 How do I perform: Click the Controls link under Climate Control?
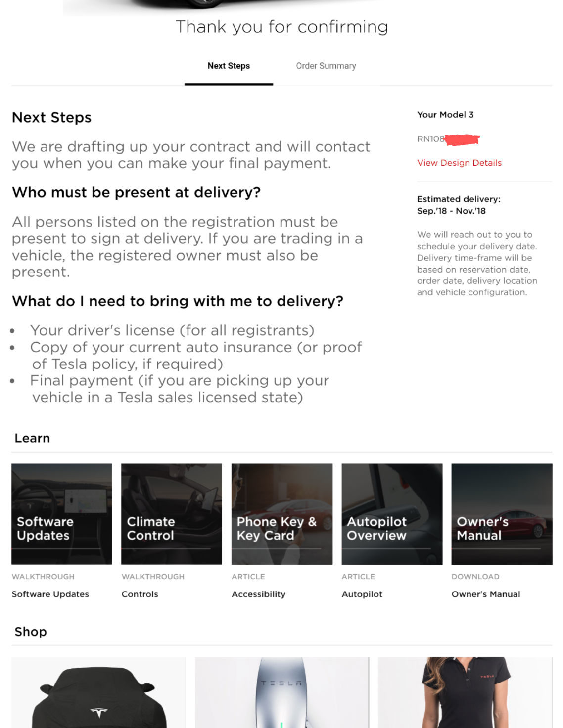(x=140, y=594)
